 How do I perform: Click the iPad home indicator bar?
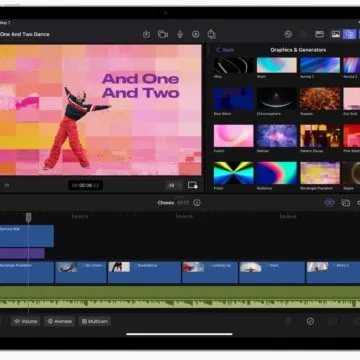[x=180, y=334]
